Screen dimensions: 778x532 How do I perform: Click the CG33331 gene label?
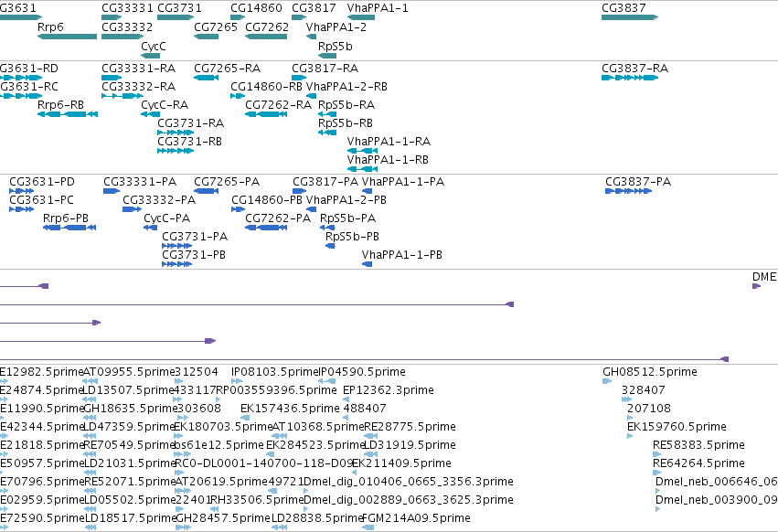pyautogui.click(x=127, y=8)
